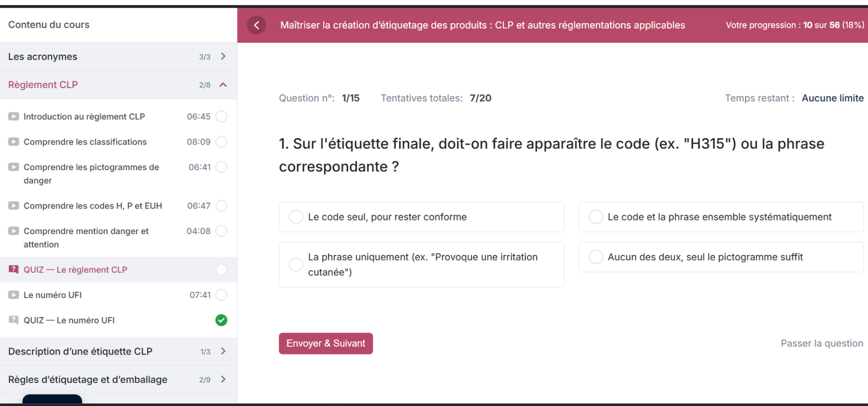Select answer "Le code seul, pour rester conforme"

(x=422, y=217)
